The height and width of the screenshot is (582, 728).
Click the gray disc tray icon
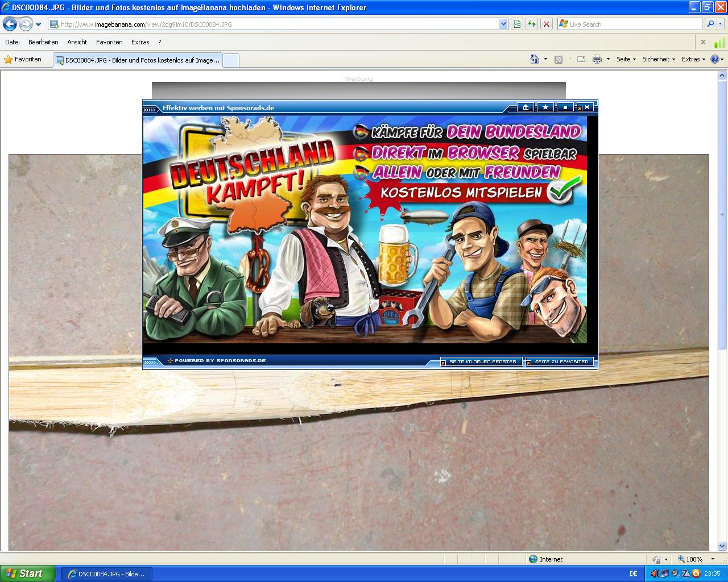675,573
